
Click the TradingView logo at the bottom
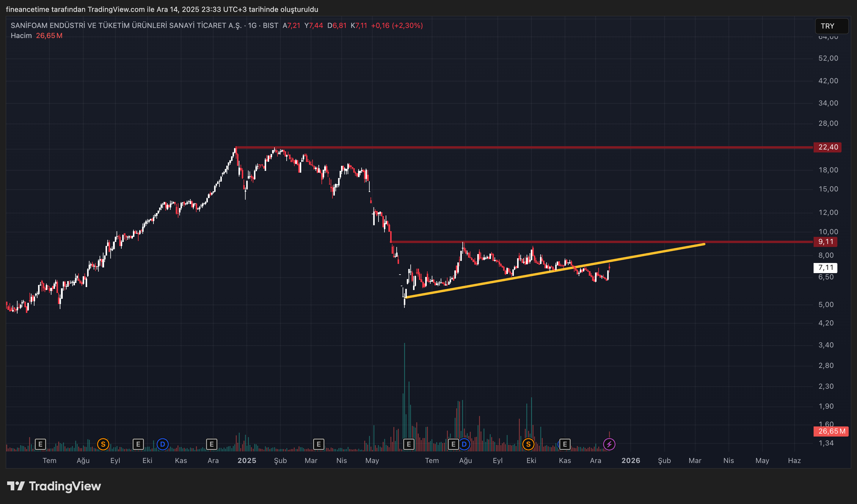54,486
